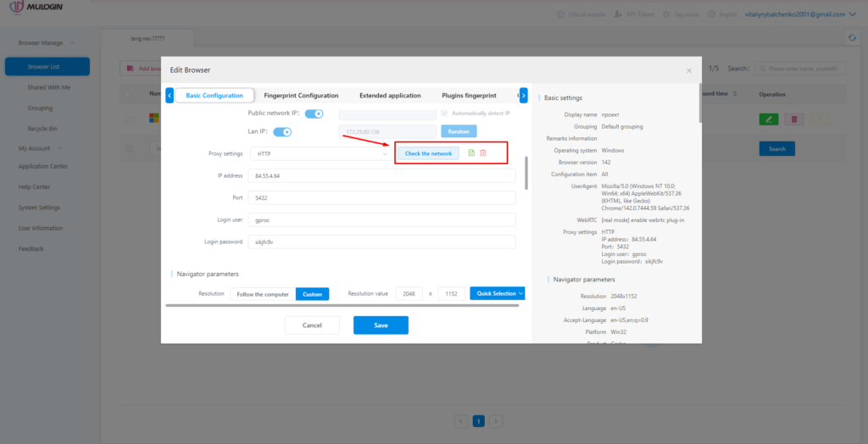Click the red trash icon beside Check the network
The width and height of the screenshot is (868, 444).
click(483, 153)
